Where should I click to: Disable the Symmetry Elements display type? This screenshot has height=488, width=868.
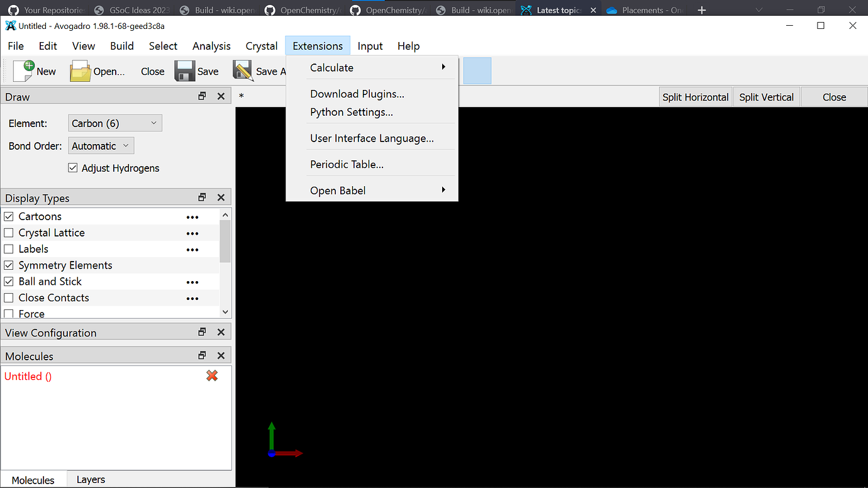click(9, 265)
